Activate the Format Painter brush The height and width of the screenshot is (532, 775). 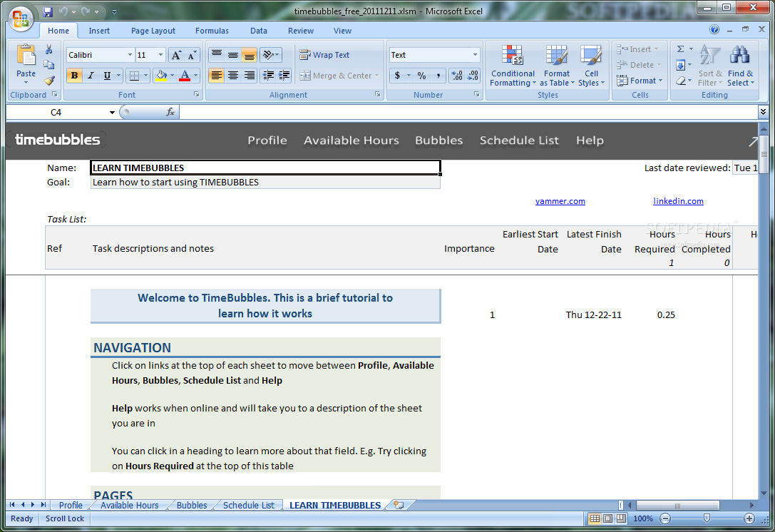click(x=49, y=80)
